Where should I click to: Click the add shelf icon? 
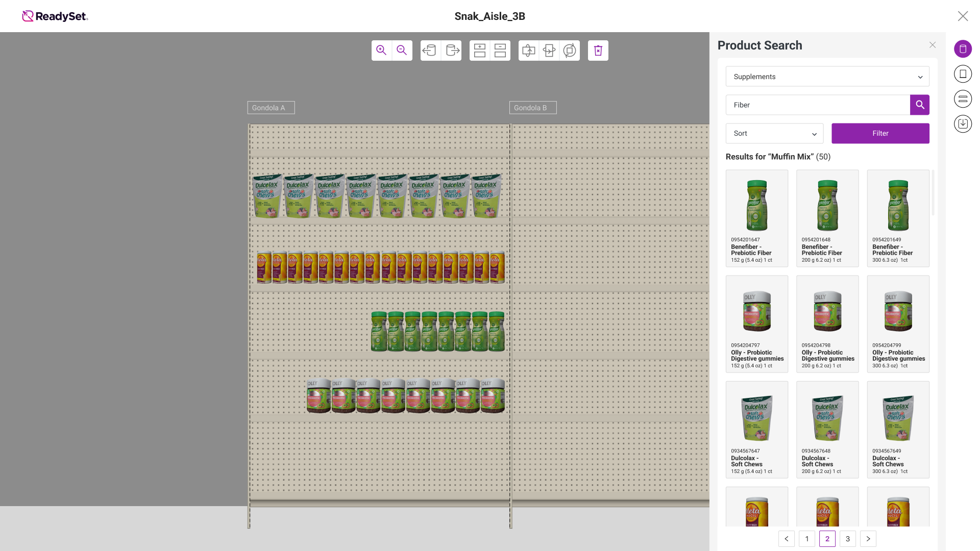pos(479,50)
